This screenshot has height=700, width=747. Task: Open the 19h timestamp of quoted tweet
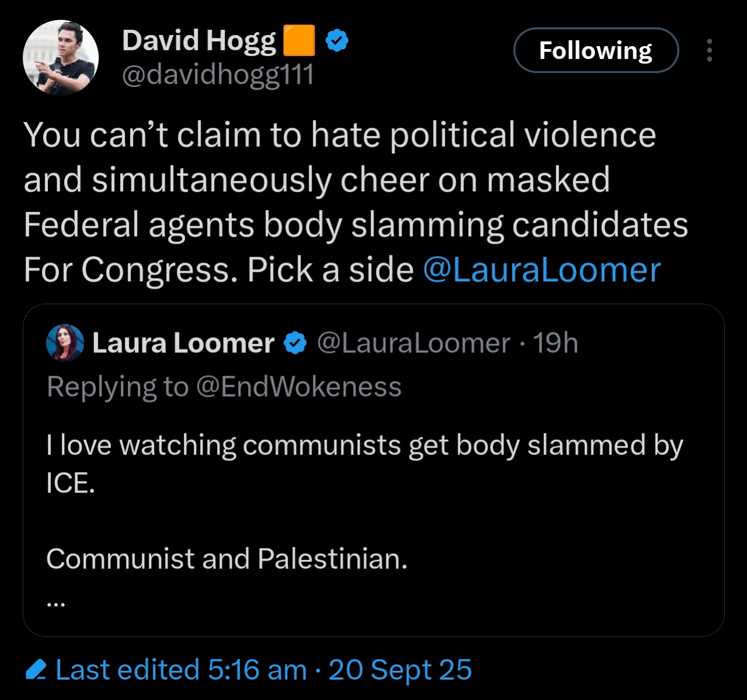point(555,343)
